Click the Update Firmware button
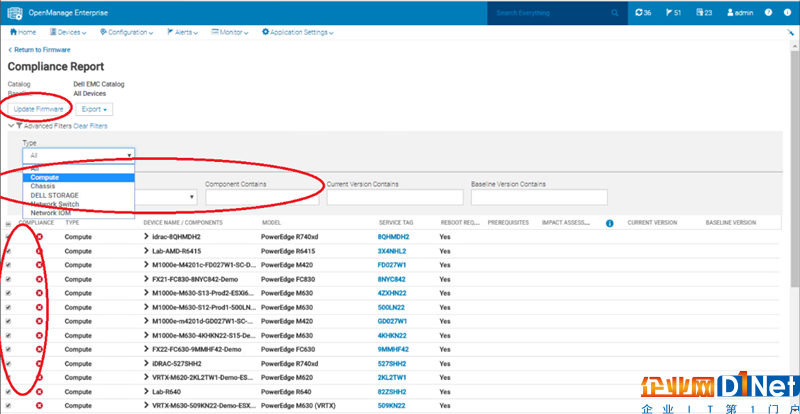800x414 pixels. (39, 109)
